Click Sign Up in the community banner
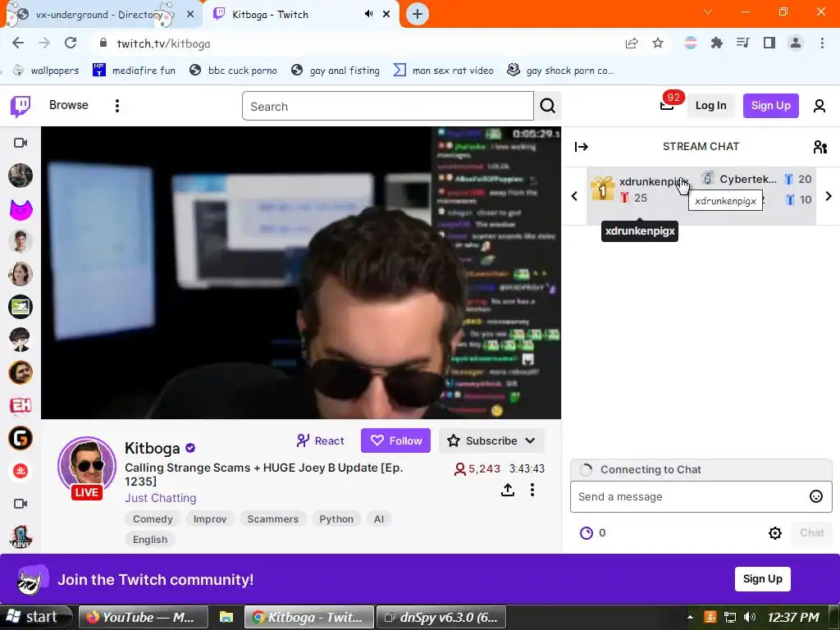The width and height of the screenshot is (840, 630). [762, 579]
